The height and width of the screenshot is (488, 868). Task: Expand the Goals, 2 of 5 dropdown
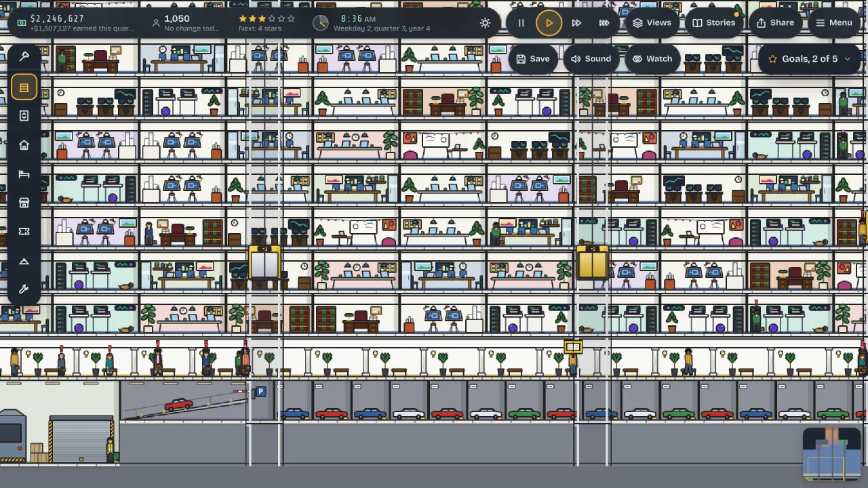point(809,58)
